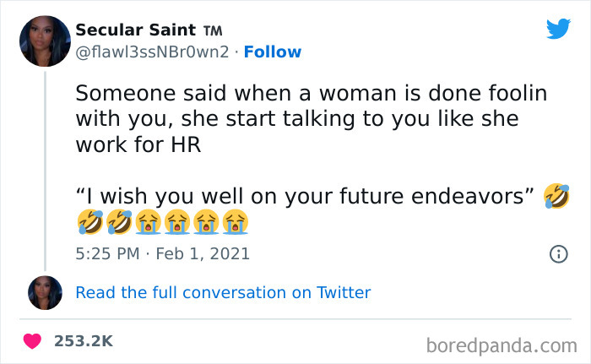This screenshot has width=591, height=364.
Task: Open the Secular Saint profile avatar
Action: pos(45,41)
